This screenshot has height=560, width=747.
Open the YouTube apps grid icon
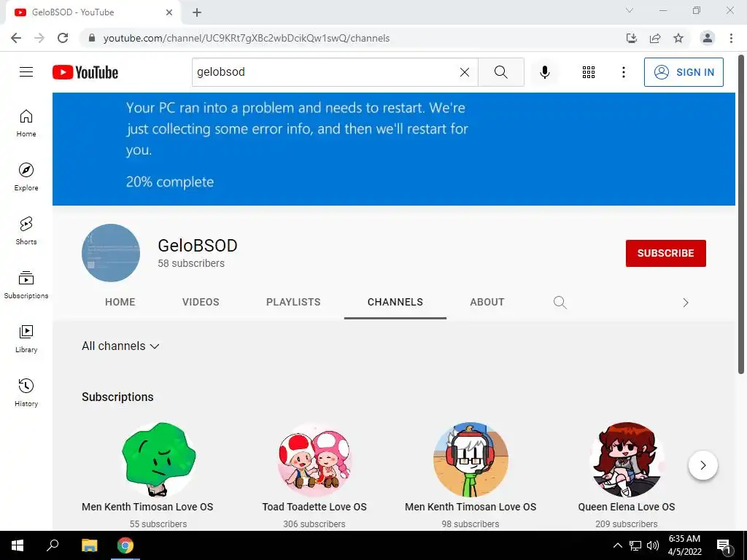coord(589,72)
